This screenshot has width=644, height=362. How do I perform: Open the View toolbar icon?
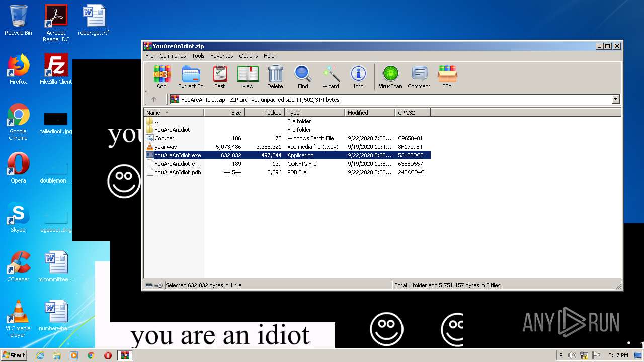coord(248,77)
